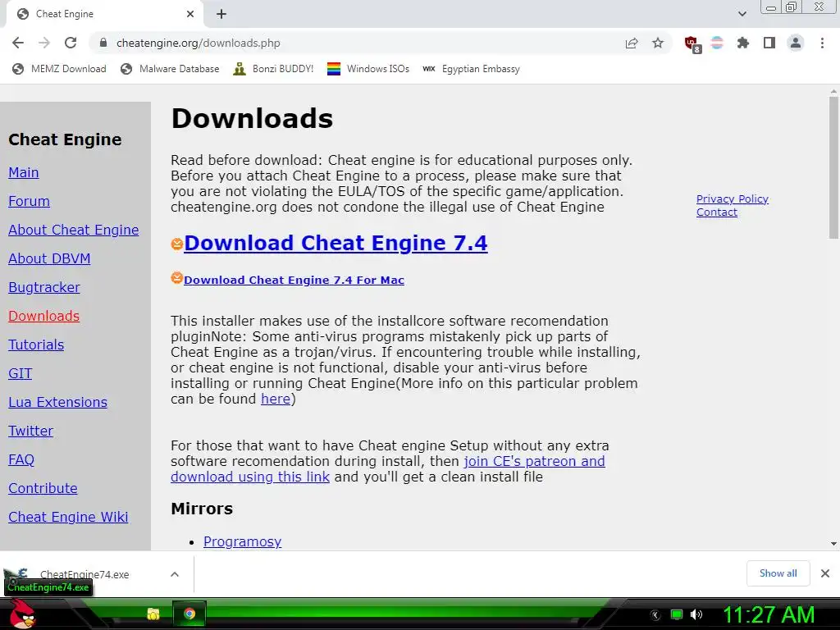Viewport: 840px width, 630px height.
Task: Open the Egyptian Embassy bookmark
Action: (x=471, y=69)
